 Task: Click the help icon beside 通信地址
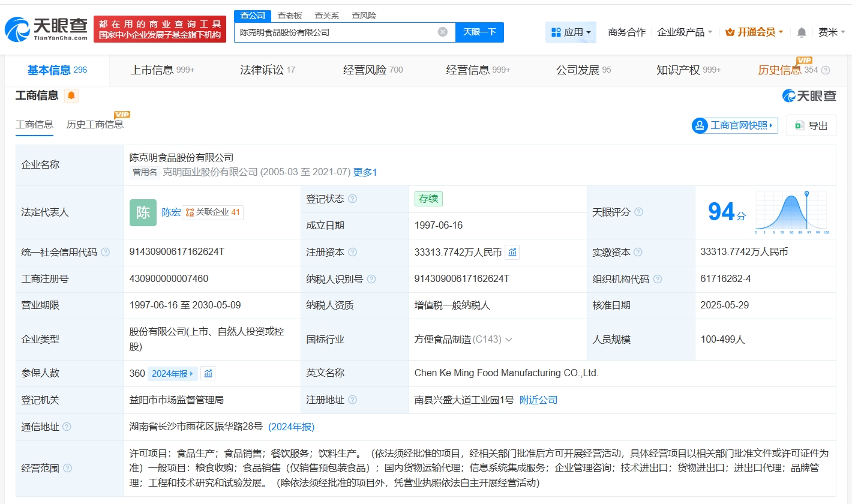click(67, 427)
